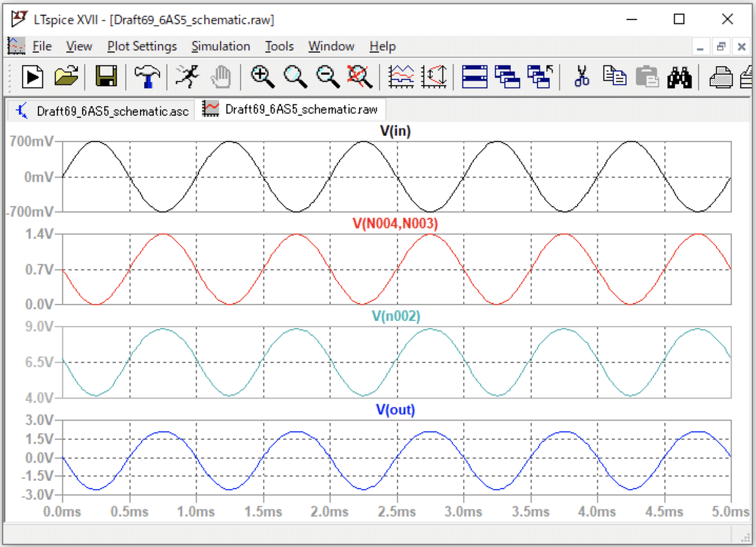Click the cascaded windows icon with arrow

(541, 77)
